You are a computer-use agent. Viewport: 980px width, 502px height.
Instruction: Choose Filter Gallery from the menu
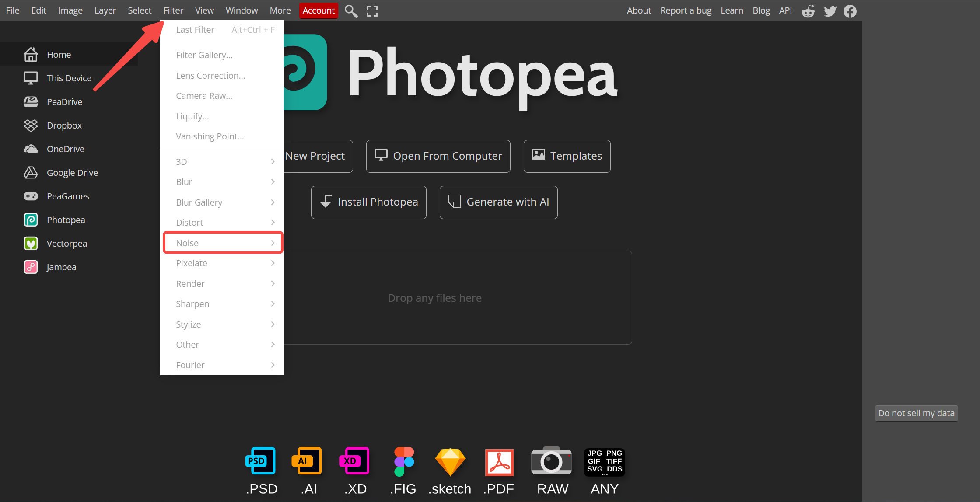click(204, 55)
